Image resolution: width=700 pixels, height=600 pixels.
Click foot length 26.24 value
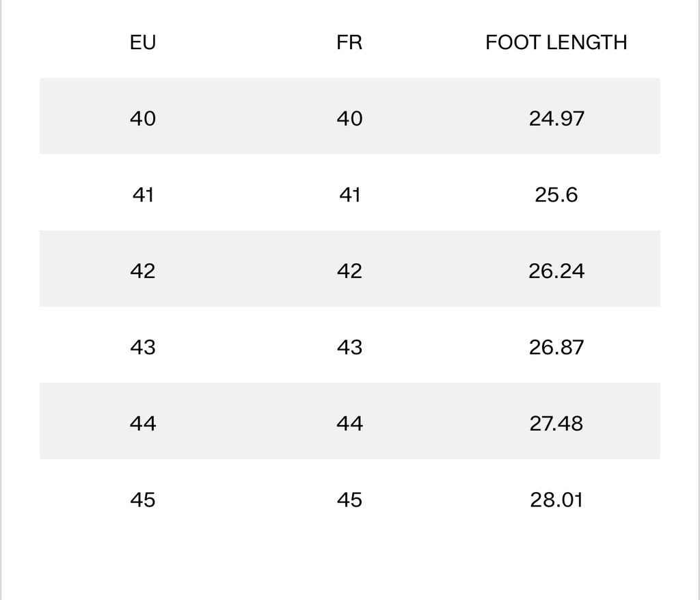pyautogui.click(x=556, y=271)
